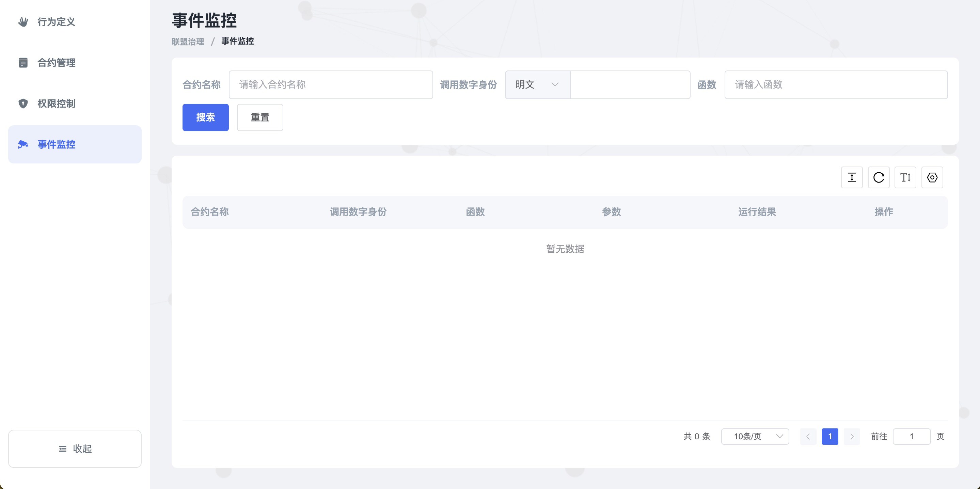Focus the 请输入合约名称 input field

pyautogui.click(x=331, y=84)
